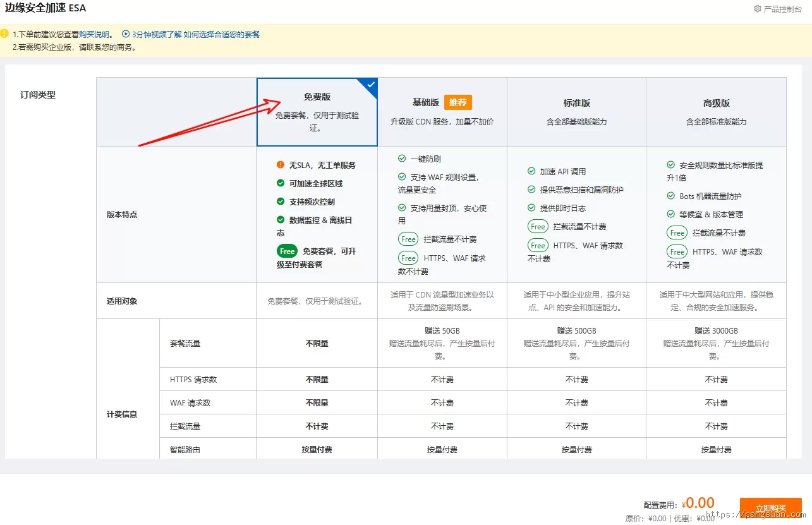This screenshot has width=812, height=525.
Task: Select the 基础版 plan
Action: click(442, 112)
